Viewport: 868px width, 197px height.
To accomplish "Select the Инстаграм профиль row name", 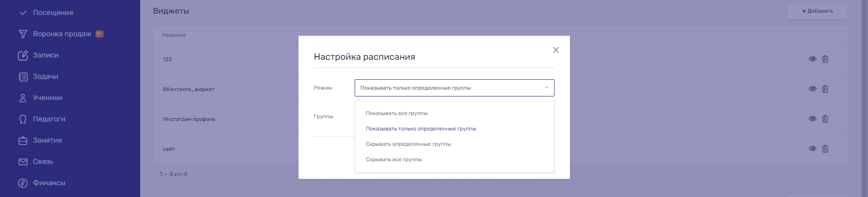I will pyautogui.click(x=189, y=119).
